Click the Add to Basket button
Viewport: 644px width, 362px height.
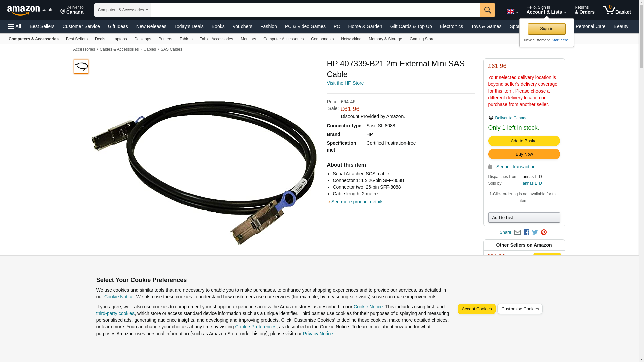point(524,141)
